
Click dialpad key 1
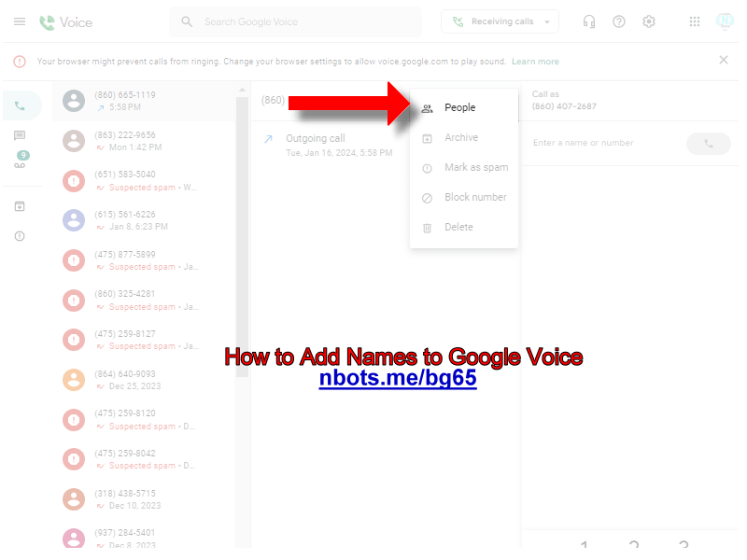click(585, 546)
